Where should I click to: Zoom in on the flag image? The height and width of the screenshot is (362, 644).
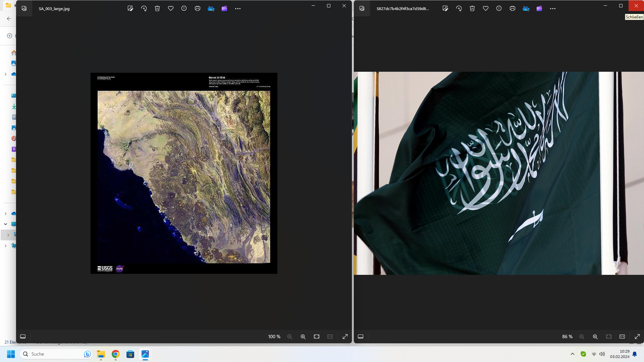click(595, 337)
